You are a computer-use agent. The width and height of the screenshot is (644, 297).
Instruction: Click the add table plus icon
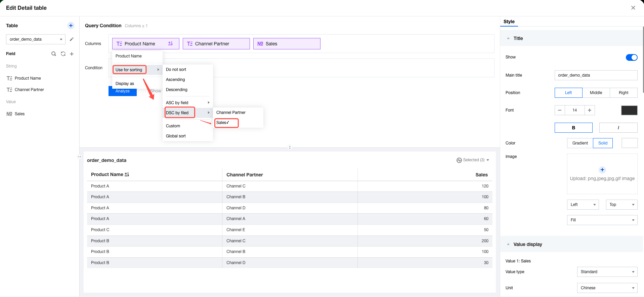click(x=71, y=26)
